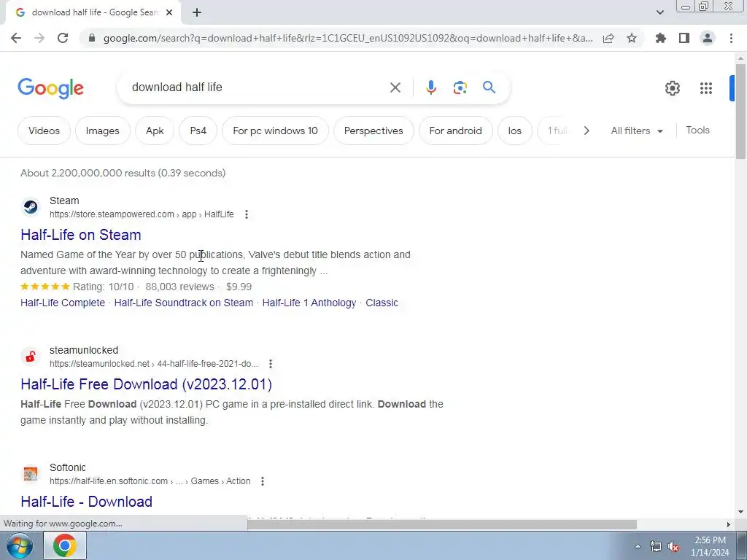
Task: Select the Apk filter chip
Action: tap(155, 131)
